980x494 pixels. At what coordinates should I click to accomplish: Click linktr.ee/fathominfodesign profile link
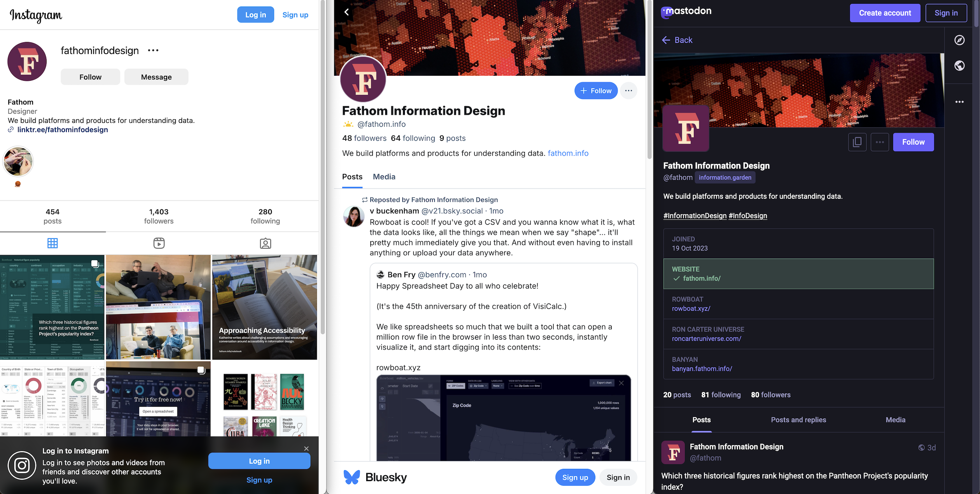[62, 129]
